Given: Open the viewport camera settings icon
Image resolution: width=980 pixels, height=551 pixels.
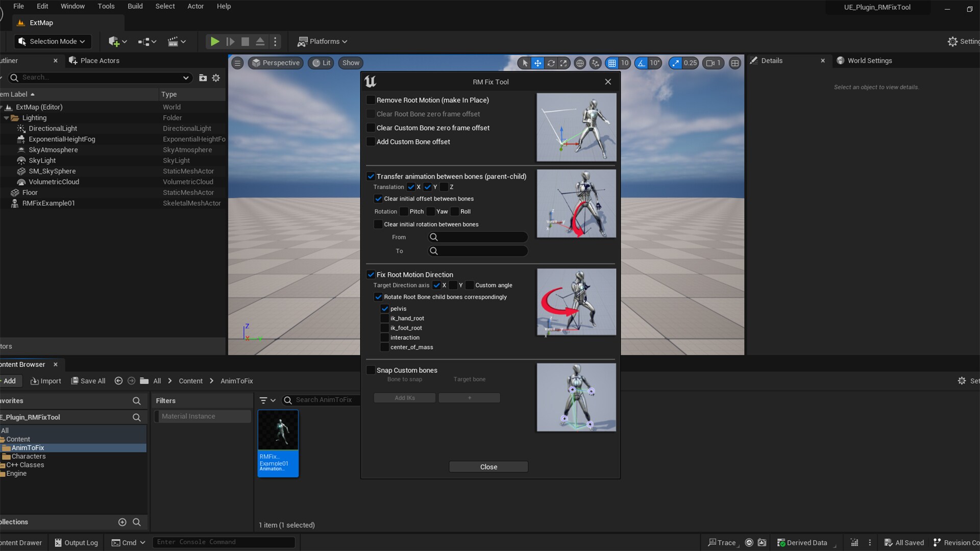Looking at the screenshot, I should (x=713, y=63).
